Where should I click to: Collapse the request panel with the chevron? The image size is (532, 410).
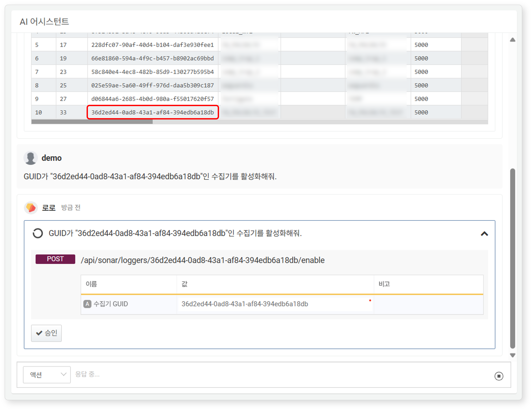484,234
